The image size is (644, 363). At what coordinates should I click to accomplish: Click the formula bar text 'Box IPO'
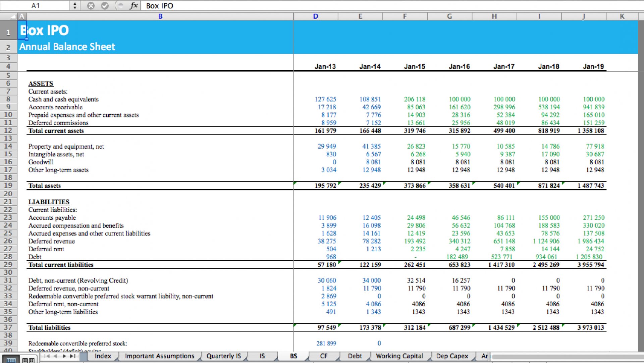click(x=159, y=6)
